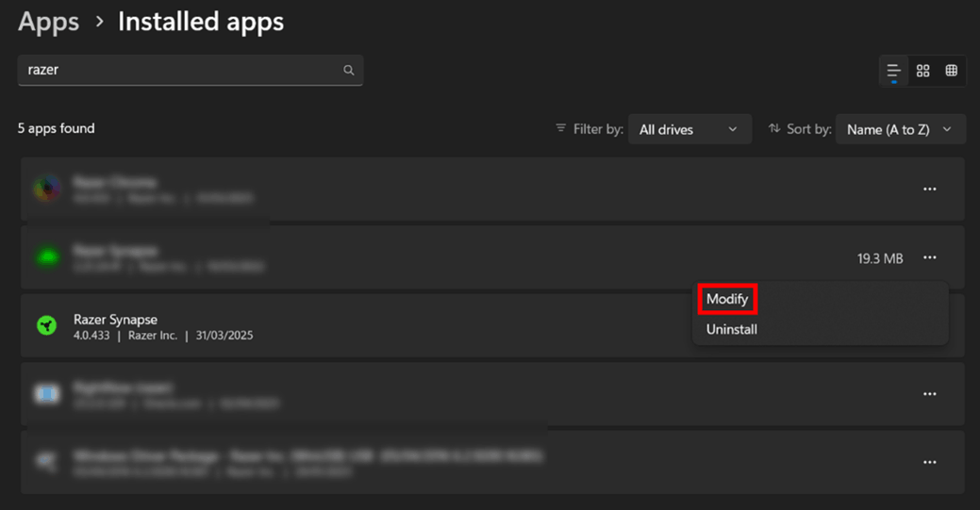Choose Uninstall from the context menu
The width and height of the screenshot is (980, 510).
pos(732,330)
